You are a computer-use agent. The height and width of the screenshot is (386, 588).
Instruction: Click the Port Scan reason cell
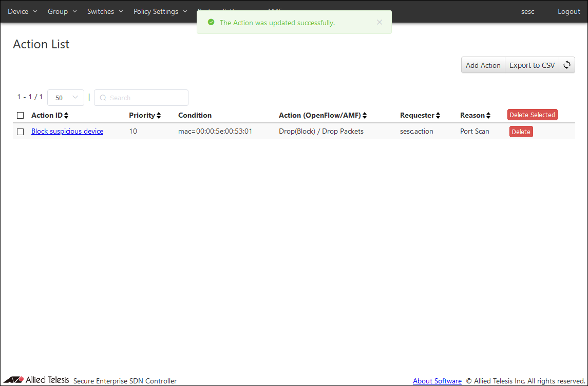[x=475, y=131]
